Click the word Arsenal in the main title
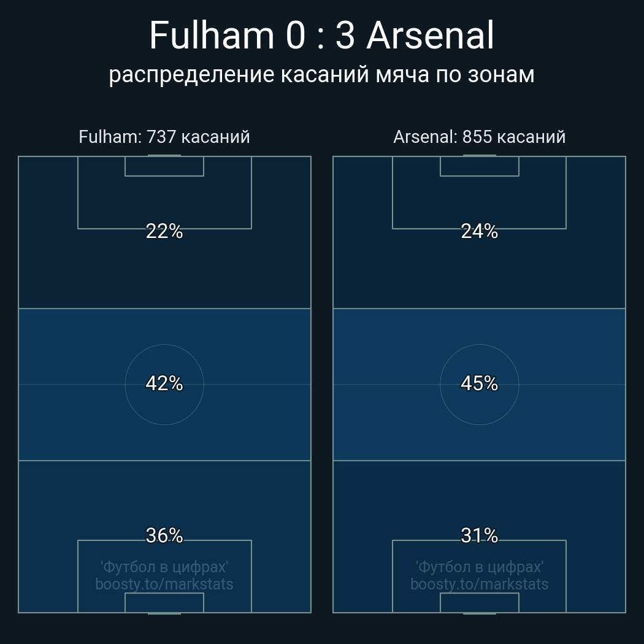Viewport: 644px width, 644px height. (x=430, y=36)
